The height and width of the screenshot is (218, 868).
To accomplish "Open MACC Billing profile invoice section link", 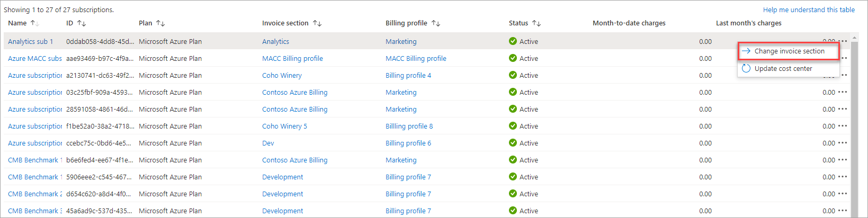I will 292,59.
